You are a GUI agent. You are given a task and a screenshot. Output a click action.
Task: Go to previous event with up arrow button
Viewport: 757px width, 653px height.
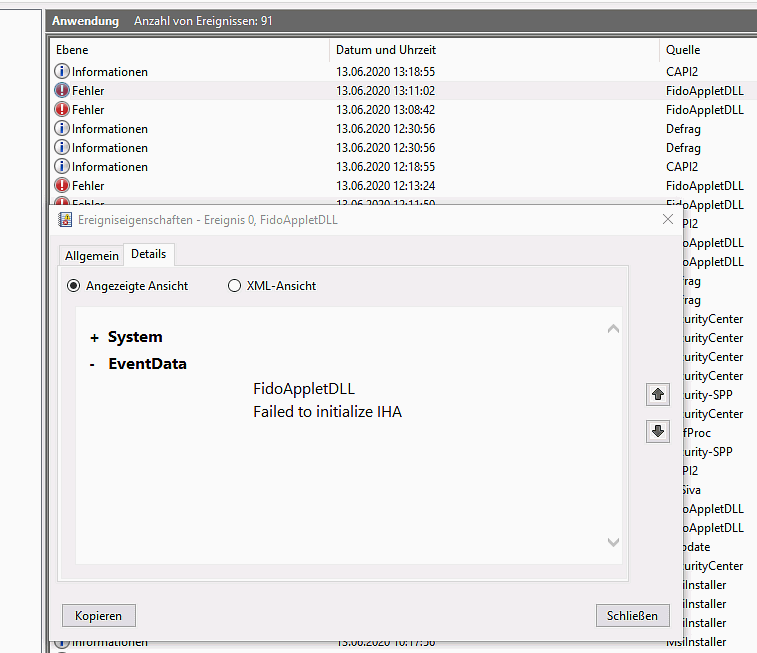[658, 394]
